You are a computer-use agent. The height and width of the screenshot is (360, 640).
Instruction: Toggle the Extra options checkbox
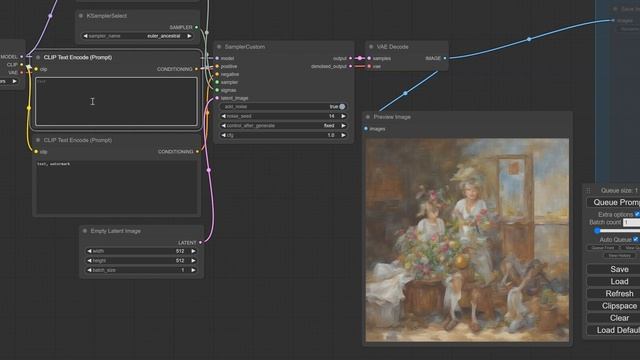637,214
